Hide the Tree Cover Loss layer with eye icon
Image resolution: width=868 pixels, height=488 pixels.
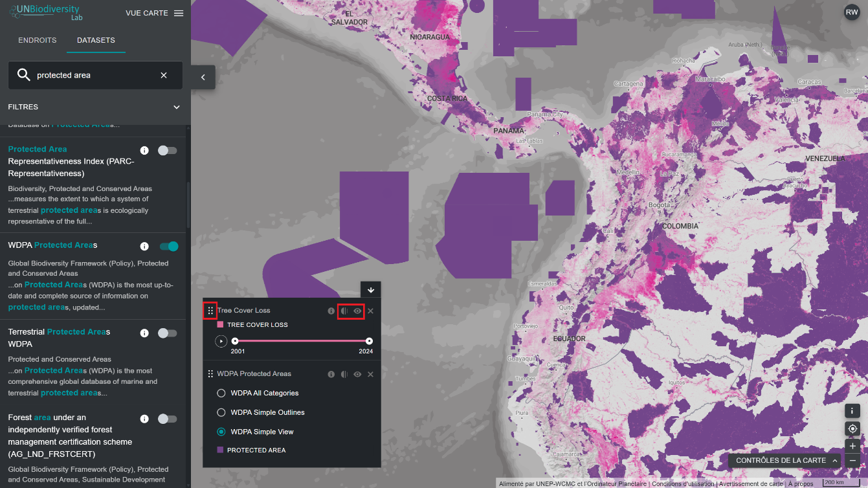[357, 311]
